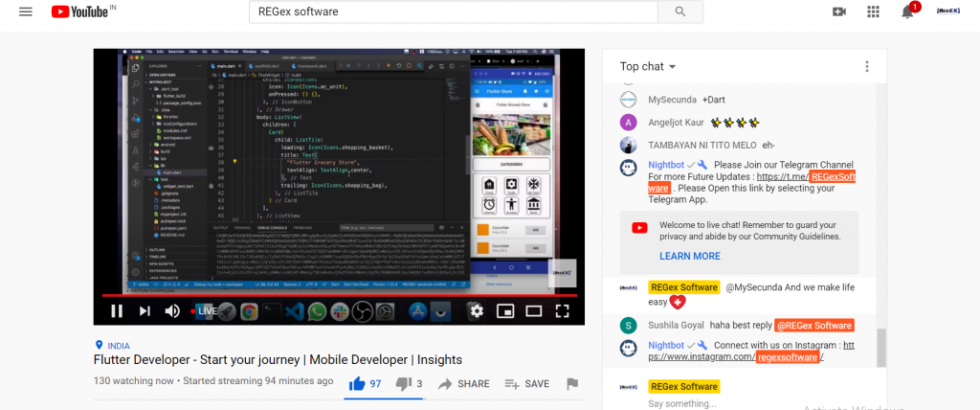
Task: Click the live chat scrollbar
Action: pyautogui.click(x=881, y=348)
